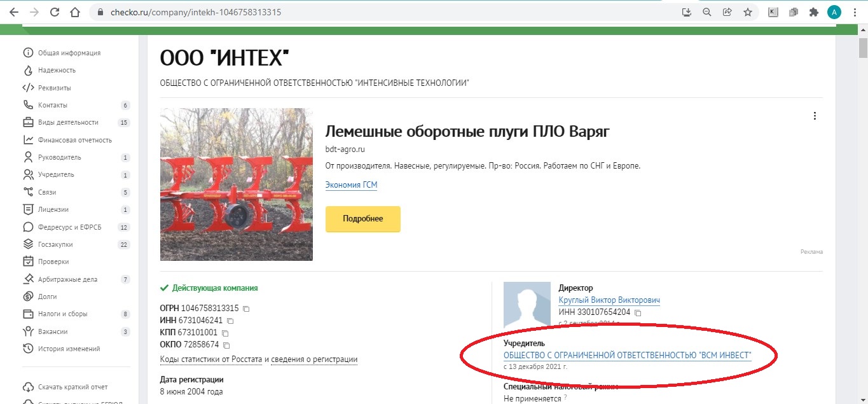Click the Связи graph icon in the sidebar
The width and height of the screenshot is (868, 404).
28,192
